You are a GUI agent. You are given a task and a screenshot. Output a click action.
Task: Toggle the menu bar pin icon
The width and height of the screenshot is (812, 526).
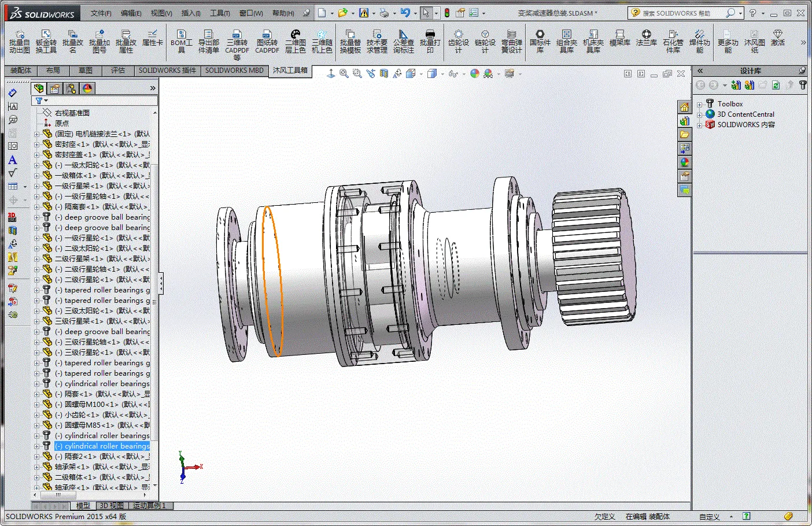point(307,13)
